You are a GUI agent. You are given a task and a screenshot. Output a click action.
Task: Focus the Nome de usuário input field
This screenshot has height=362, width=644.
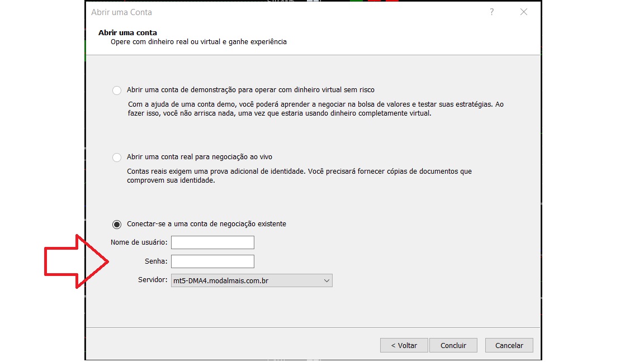pyautogui.click(x=212, y=242)
